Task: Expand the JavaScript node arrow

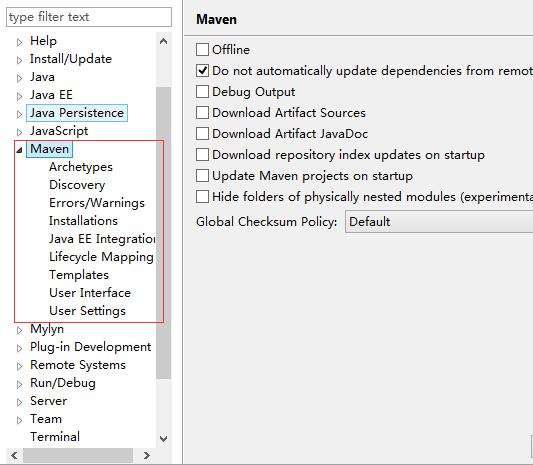Action: (x=19, y=132)
